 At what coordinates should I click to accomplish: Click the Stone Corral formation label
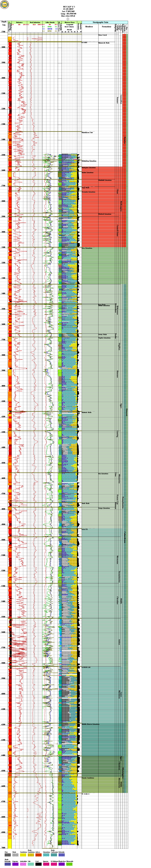coord(102,35)
